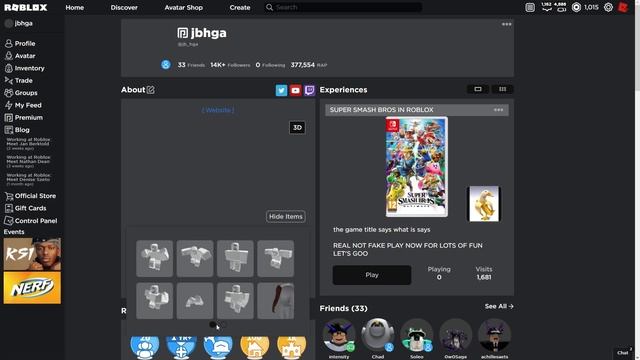Open the Groups icon in sidebar
This screenshot has height=360, width=640.
(x=9, y=93)
